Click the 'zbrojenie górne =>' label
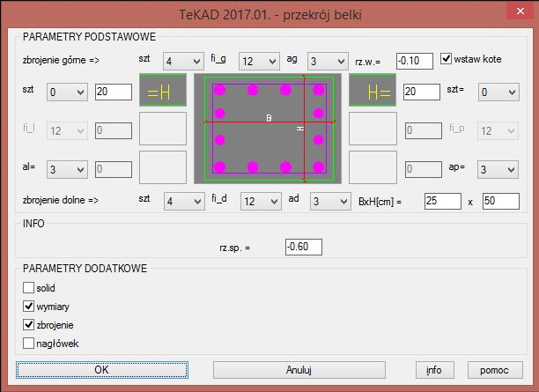Viewport: 539px width, 392px height. (x=61, y=60)
